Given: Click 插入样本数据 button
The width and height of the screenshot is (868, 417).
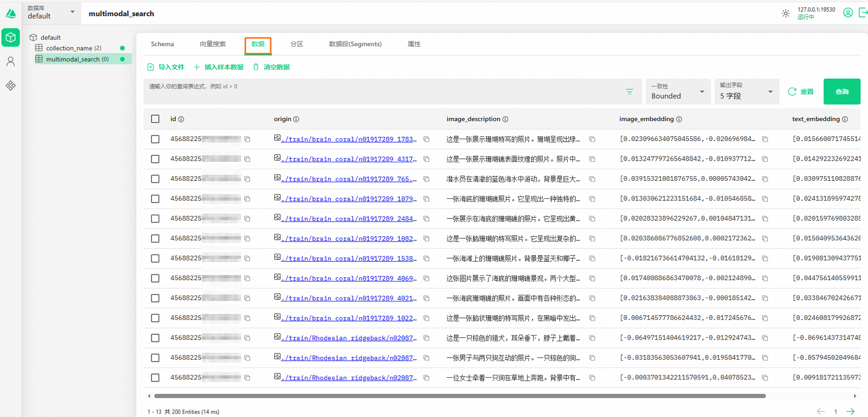Looking at the screenshot, I should (218, 67).
